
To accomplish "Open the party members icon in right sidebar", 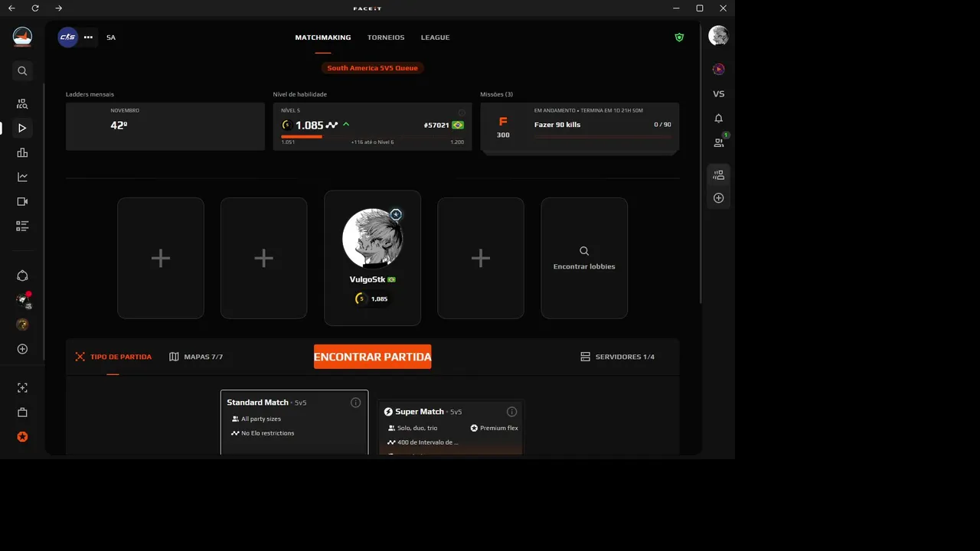I will coord(718,174).
